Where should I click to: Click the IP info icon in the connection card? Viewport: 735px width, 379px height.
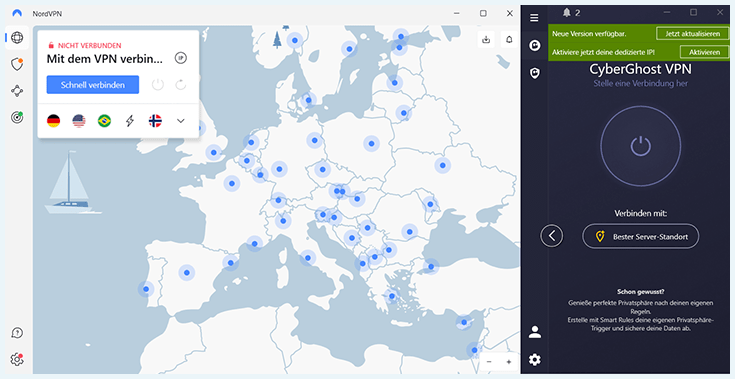tap(180, 58)
